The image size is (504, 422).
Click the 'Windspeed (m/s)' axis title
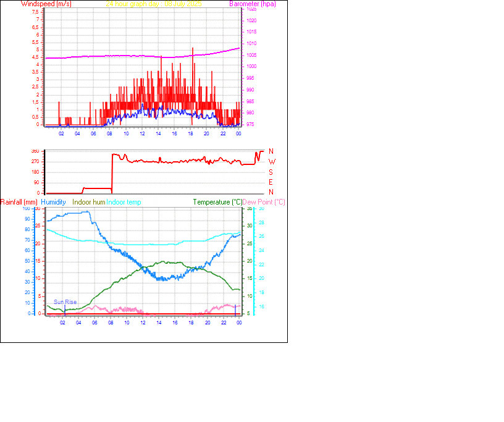tap(46, 4)
